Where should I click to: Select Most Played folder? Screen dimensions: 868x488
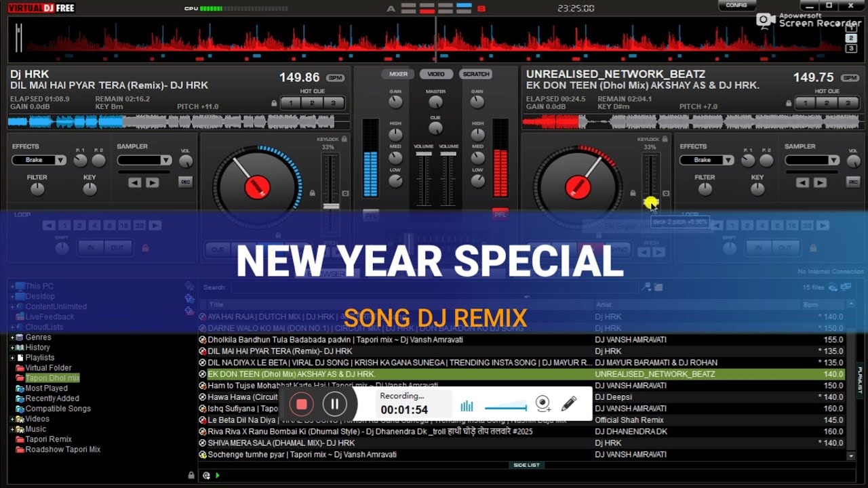tap(46, 388)
